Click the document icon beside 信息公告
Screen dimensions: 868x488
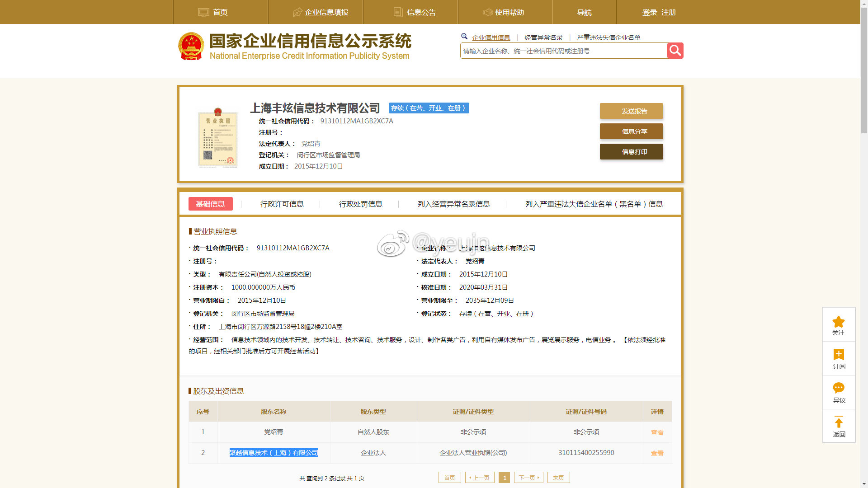[x=398, y=12]
